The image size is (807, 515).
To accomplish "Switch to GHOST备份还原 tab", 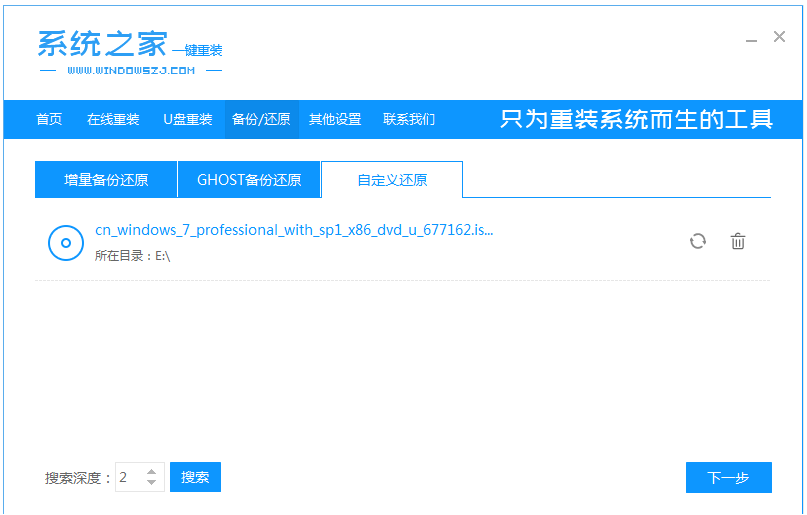I will (x=249, y=180).
